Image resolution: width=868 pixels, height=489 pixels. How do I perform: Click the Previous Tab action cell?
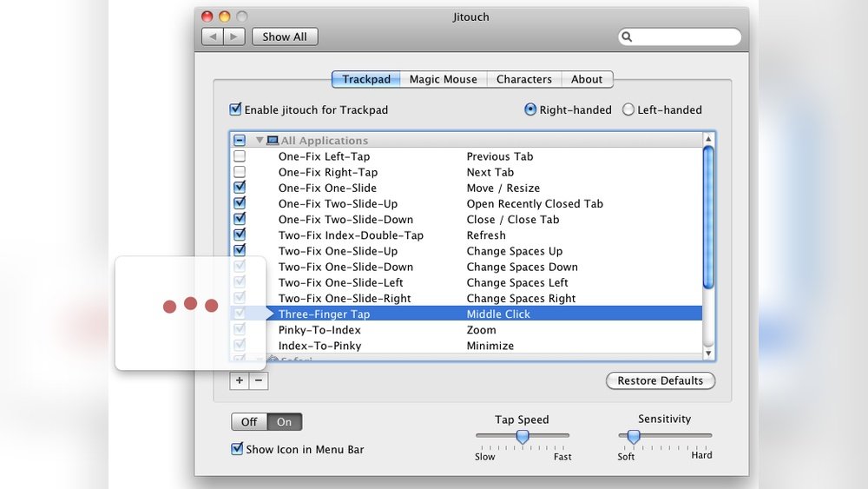coord(500,156)
